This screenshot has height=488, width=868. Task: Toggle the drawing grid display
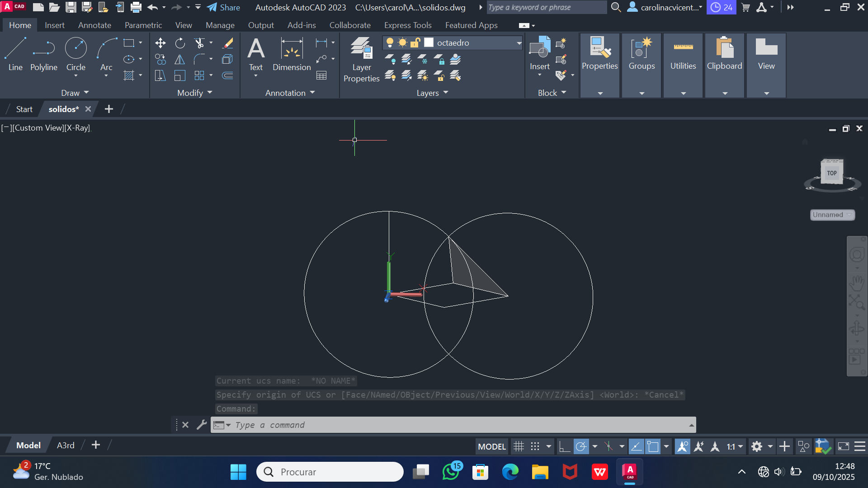519,447
